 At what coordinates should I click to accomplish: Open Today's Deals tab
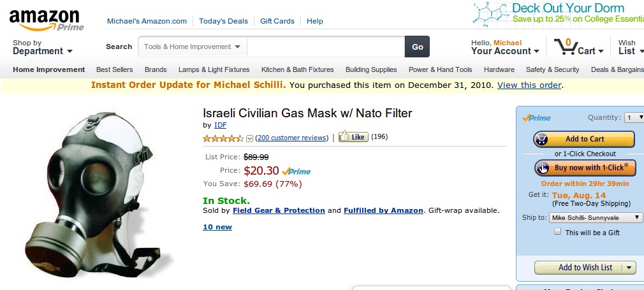pyautogui.click(x=223, y=21)
